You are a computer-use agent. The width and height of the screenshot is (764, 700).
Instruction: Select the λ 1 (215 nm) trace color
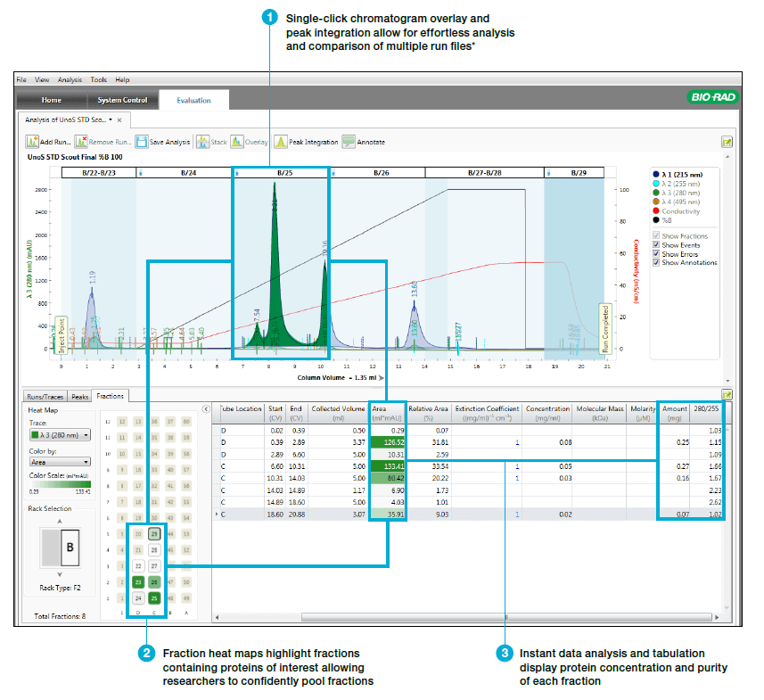657,173
